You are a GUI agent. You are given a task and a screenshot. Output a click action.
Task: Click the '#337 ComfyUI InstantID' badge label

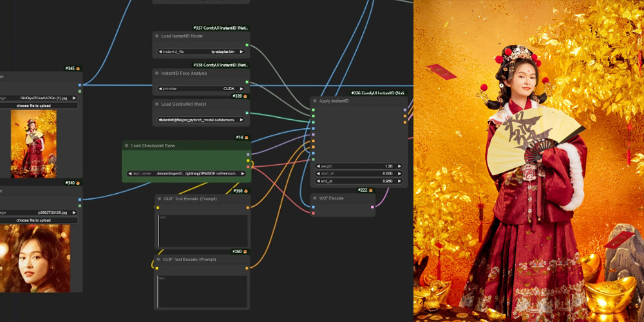point(220,28)
